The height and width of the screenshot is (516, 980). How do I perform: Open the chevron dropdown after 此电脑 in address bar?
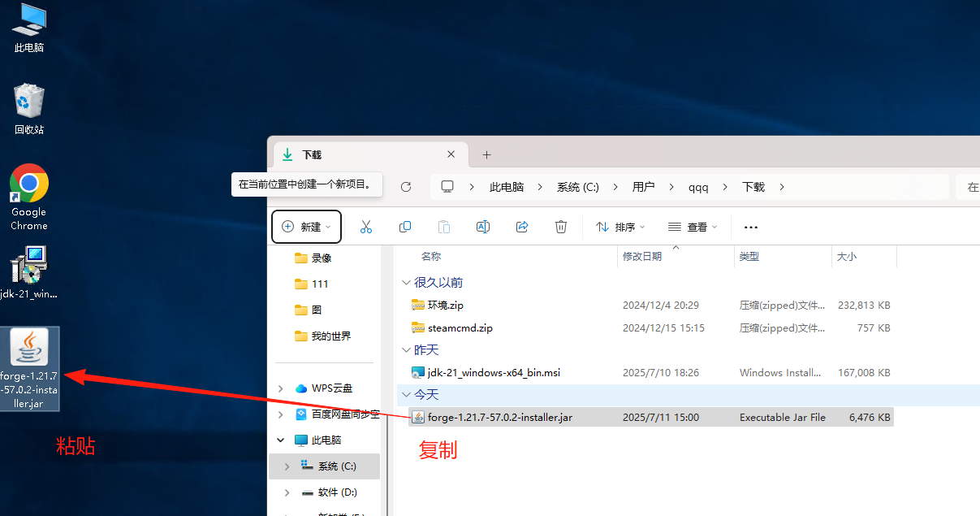click(x=540, y=187)
